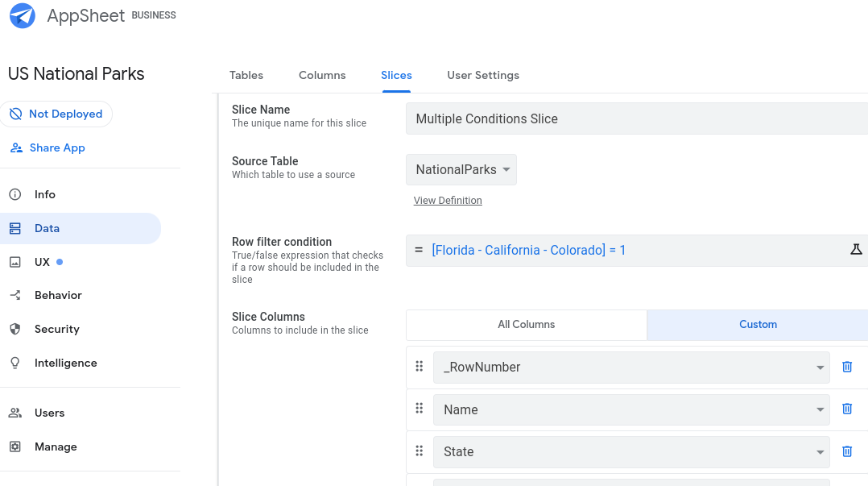Click the Users people icon

[x=15, y=413]
